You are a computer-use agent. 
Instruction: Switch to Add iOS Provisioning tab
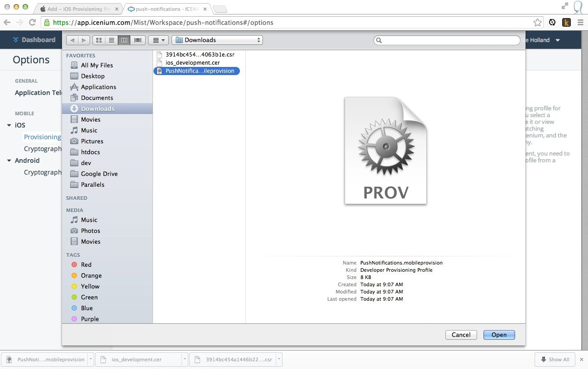(x=75, y=9)
